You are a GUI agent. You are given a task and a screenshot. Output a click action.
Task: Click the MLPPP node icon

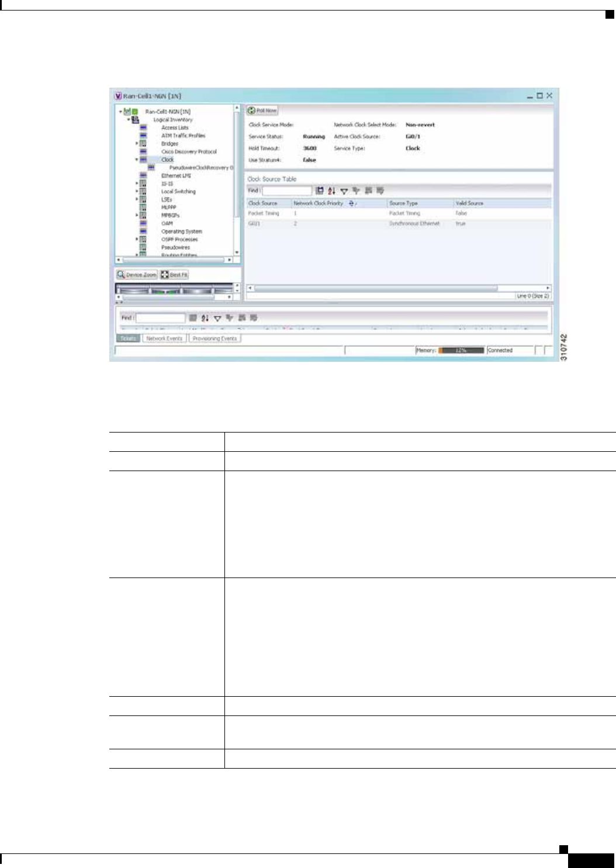click(x=143, y=208)
